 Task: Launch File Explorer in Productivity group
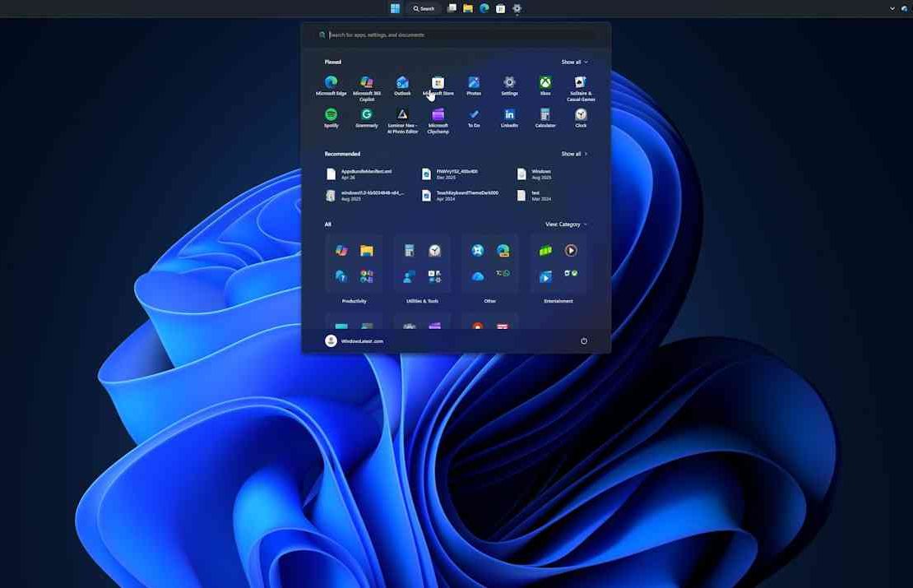pyautogui.click(x=366, y=250)
